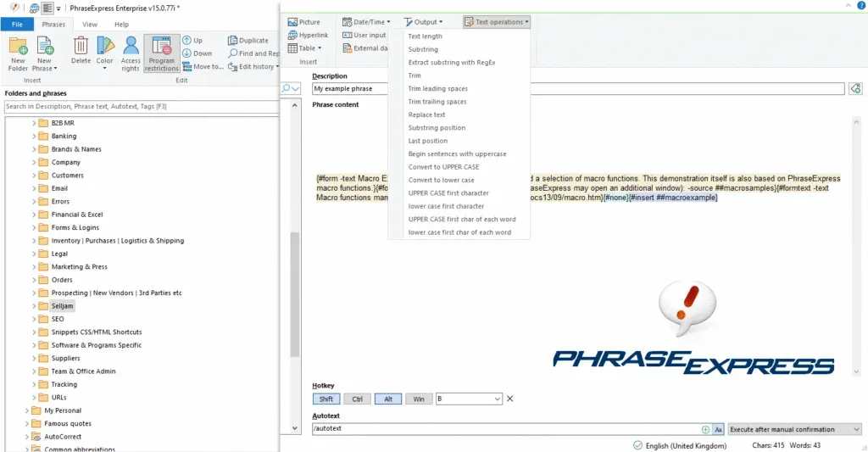
Task: Open the Table dropdown
Action: tap(305, 48)
